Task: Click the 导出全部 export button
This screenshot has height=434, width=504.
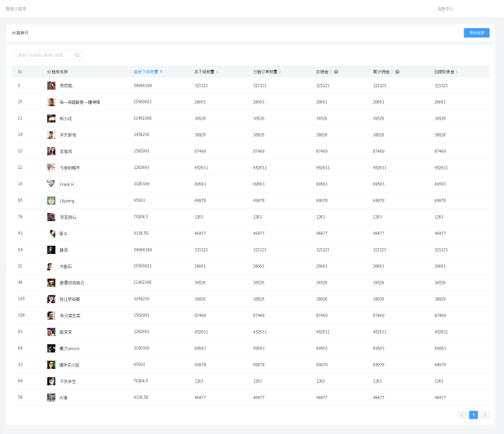Action: tap(476, 33)
